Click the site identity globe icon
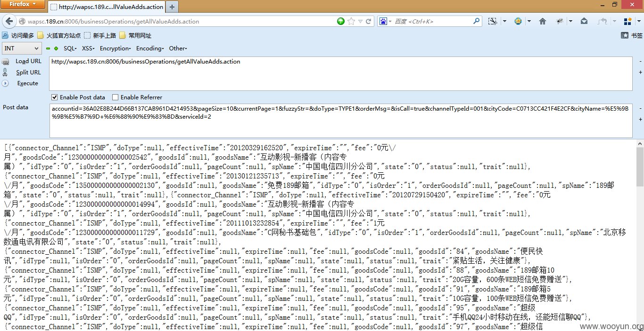 (x=22, y=21)
